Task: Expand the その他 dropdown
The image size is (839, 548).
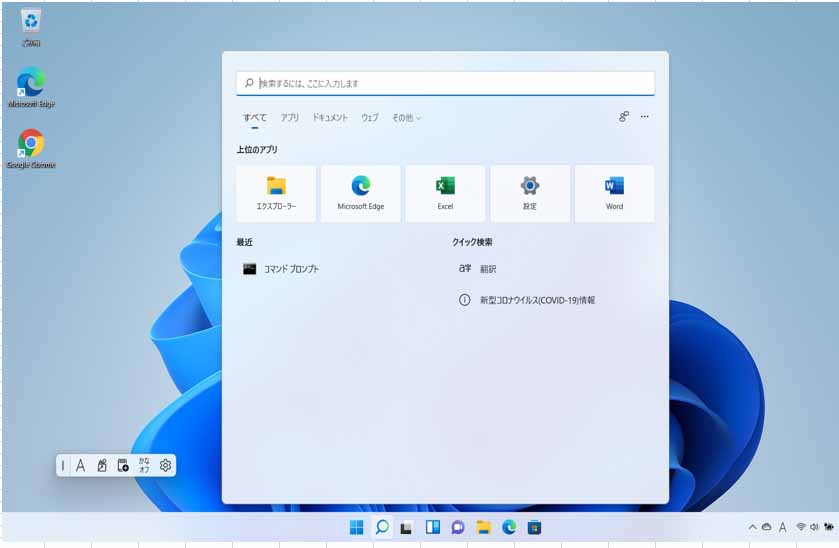Action: click(x=406, y=118)
